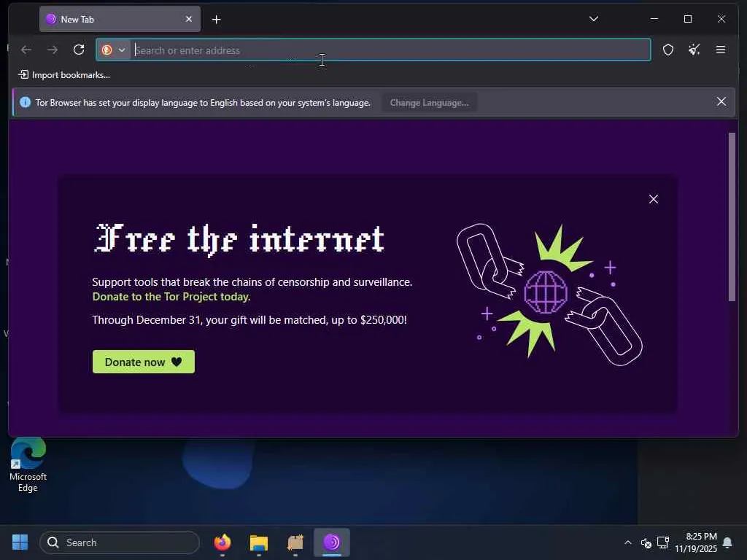This screenshot has height=560, width=747.
Task: Click the network display tray icon
Action: [x=663, y=542]
